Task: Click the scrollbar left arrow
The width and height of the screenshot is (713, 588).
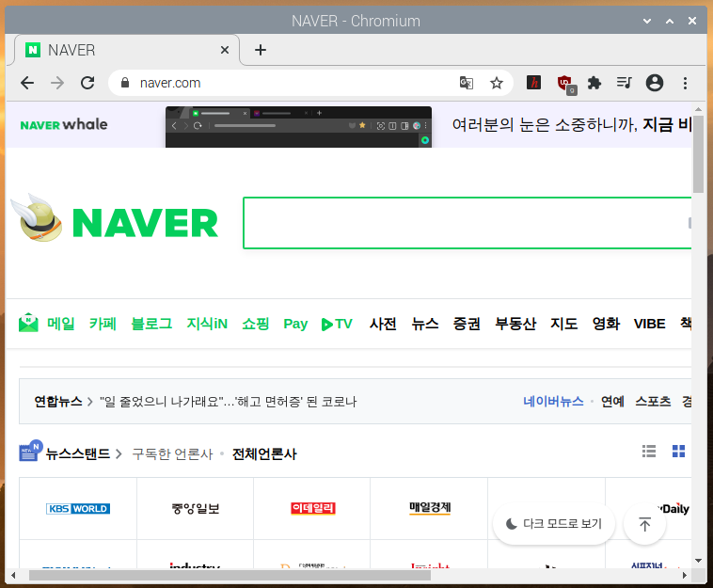Action: [x=13, y=575]
